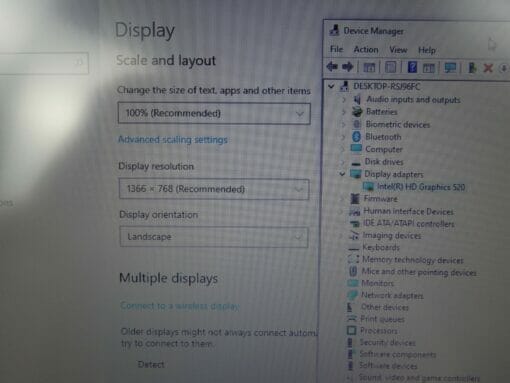Click the Intel(R) HD Graphics 520 device icon
The height and width of the screenshot is (383, 510).
(x=369, y=187)
